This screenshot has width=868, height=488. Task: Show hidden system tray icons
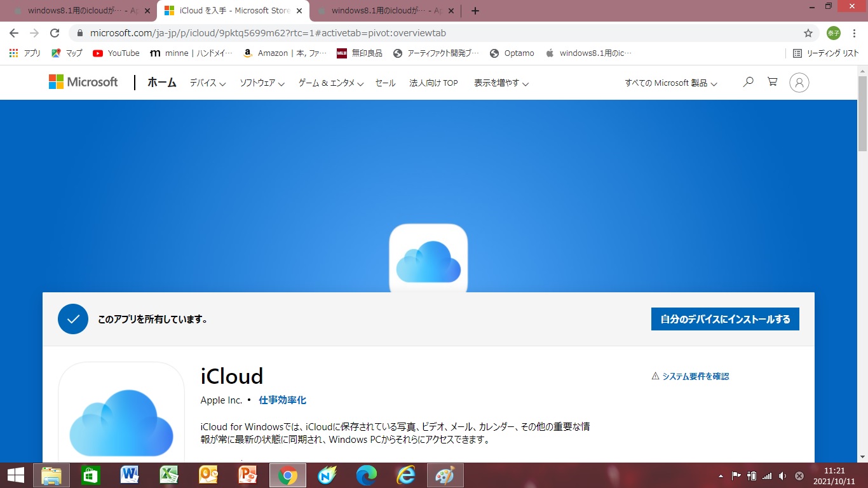[x=721, y=476]
